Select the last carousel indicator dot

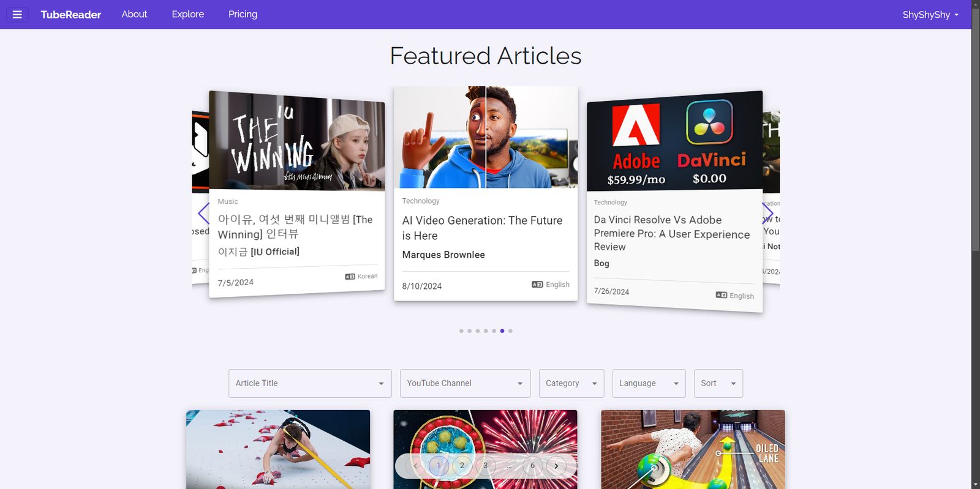point(510,331)
